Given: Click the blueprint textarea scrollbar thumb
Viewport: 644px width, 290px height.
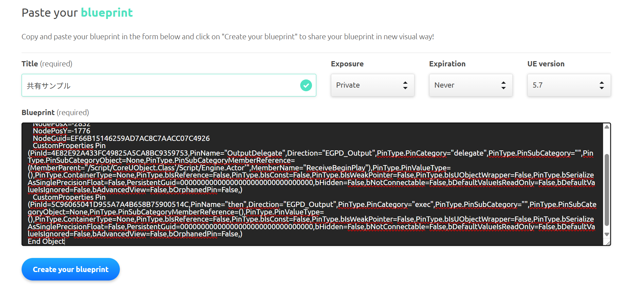Looking at the screenshot, I should 607,190.
